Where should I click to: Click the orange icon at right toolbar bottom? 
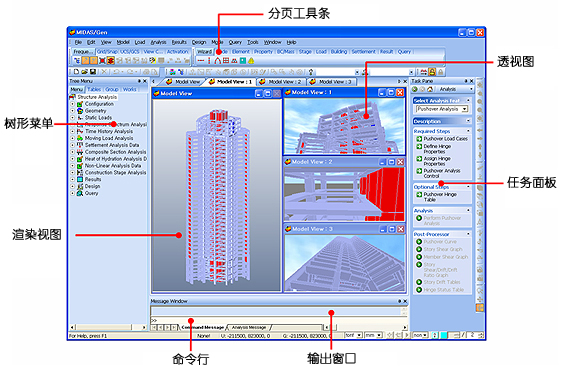pyautogui.click(x=480, y=308)
